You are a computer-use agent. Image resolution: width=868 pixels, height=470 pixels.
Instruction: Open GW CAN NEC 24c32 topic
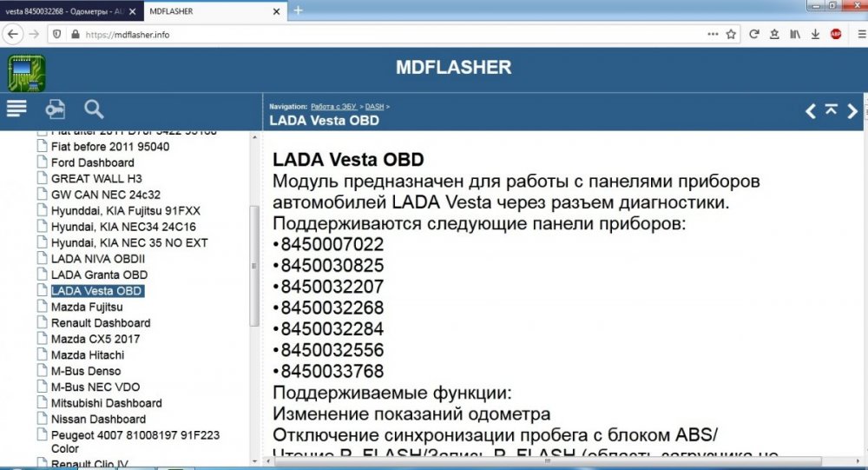106,195
